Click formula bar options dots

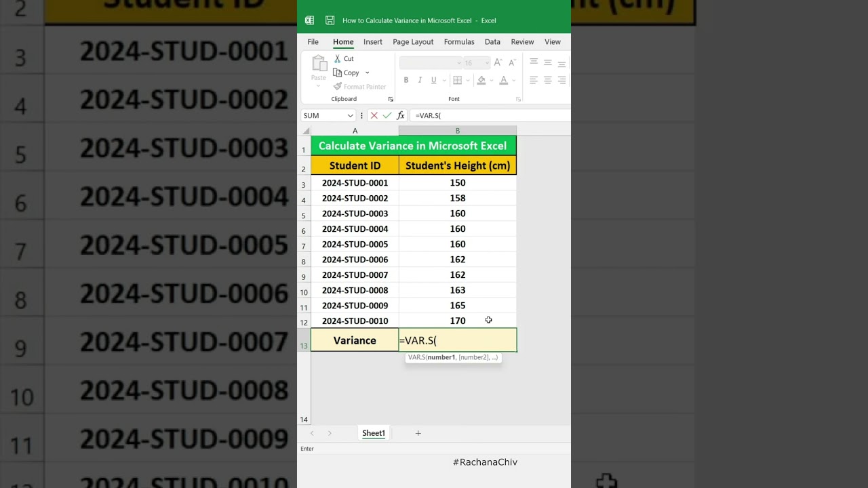(361, 116)
